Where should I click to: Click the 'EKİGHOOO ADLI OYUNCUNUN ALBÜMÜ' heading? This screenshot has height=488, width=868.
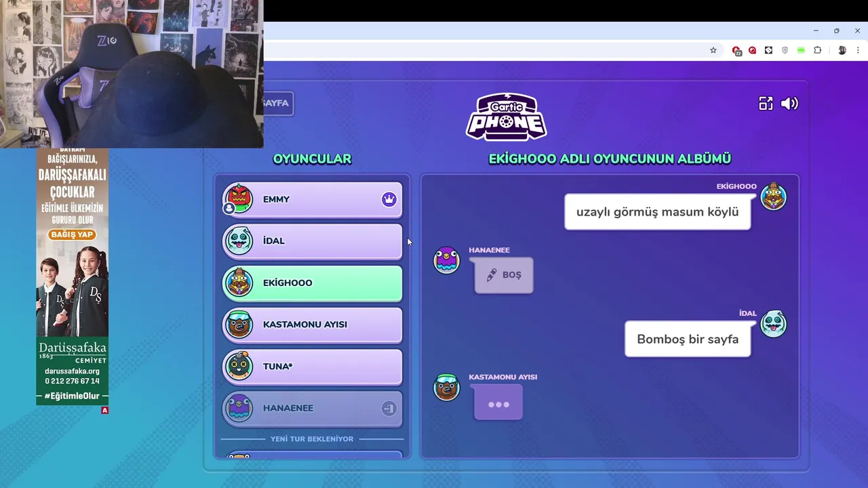[610, 159]
